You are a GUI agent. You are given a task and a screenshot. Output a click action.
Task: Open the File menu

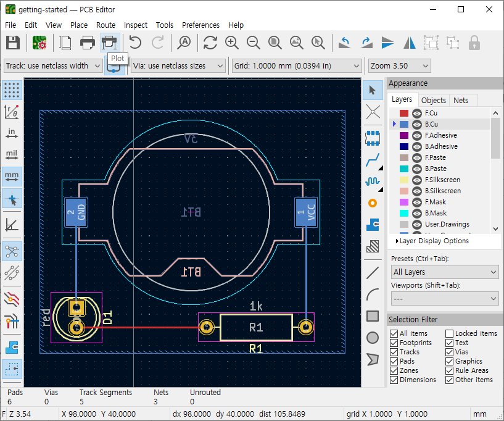coord(10,25)
